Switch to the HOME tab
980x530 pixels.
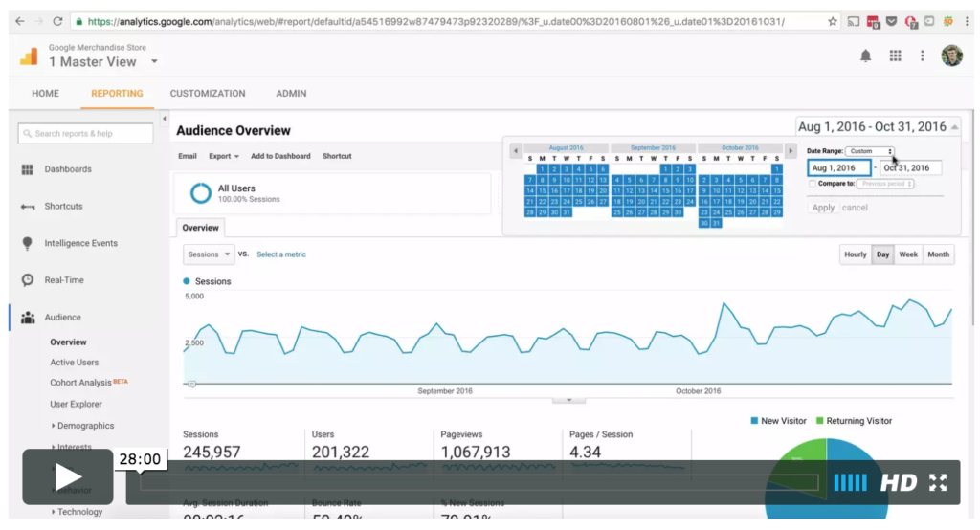[45, 93]
